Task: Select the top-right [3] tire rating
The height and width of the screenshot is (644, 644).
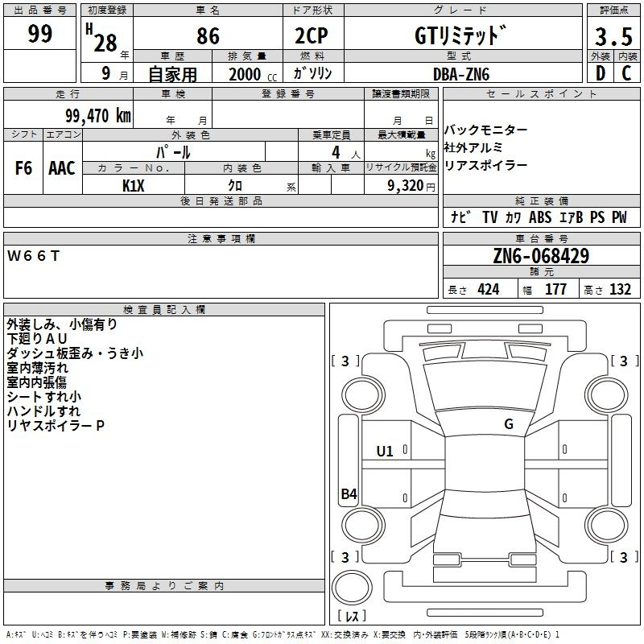Action: pos(623,361)
